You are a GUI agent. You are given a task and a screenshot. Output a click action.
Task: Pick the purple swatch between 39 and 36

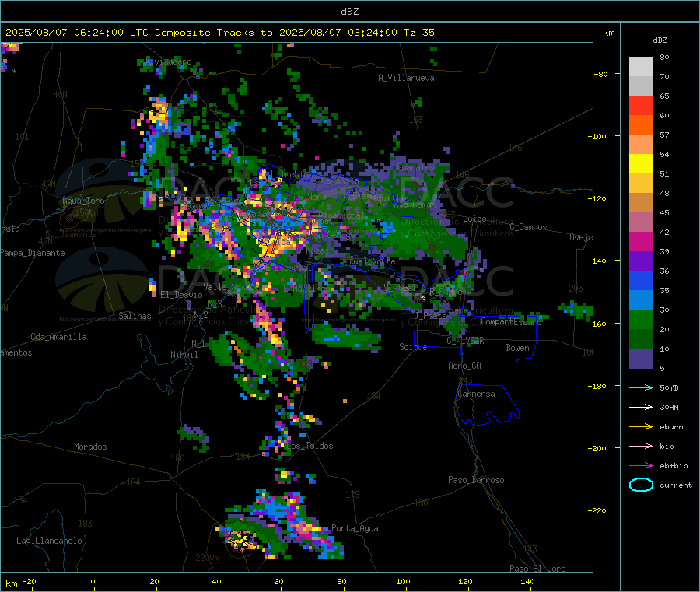tap(641, 261)
